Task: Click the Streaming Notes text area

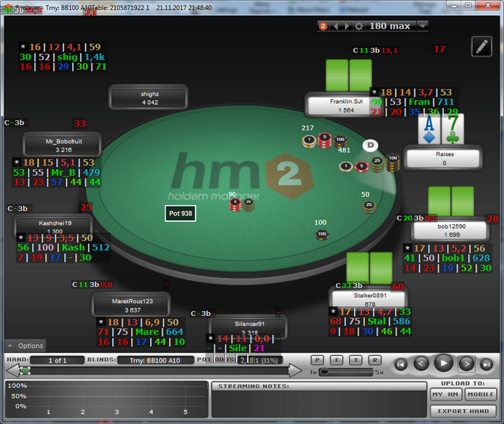Action: (319, 404)
